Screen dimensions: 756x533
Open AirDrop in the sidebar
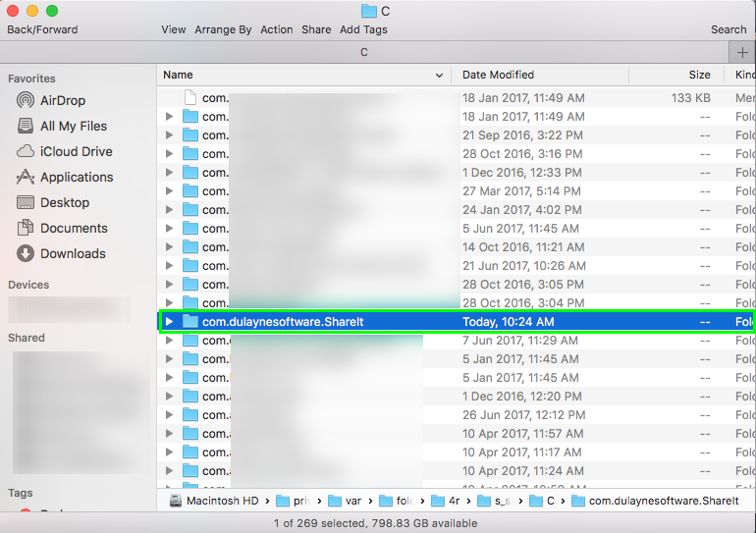62,100
